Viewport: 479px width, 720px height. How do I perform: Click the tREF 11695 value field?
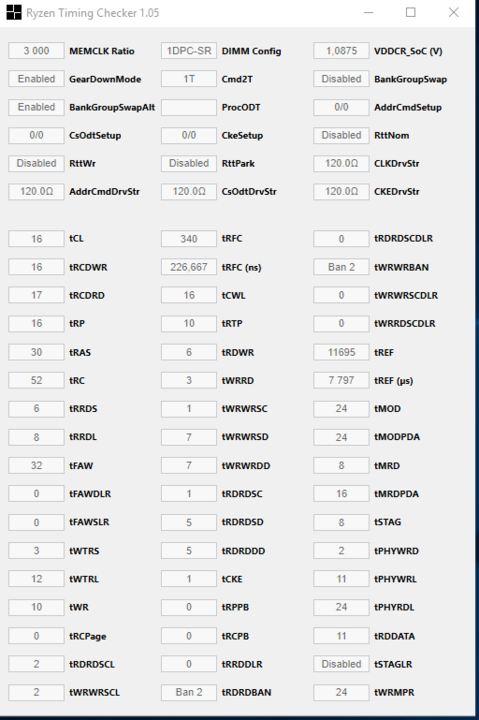pos(341,352)
